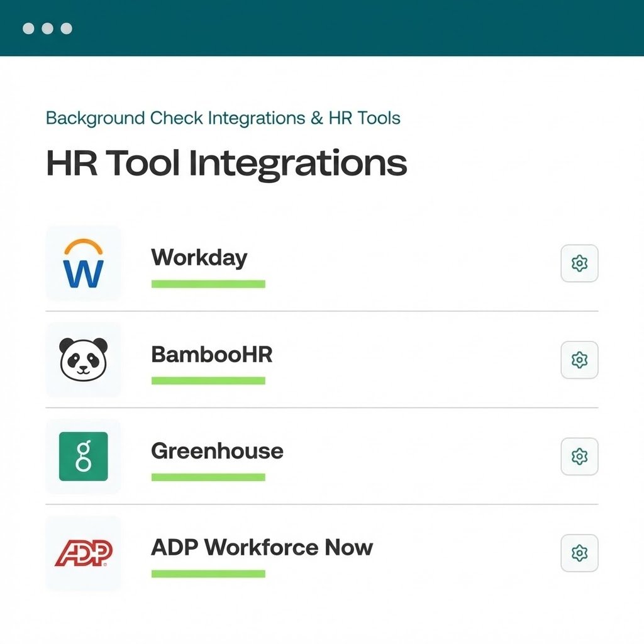Click green bar below ADP Workforce Now

[208, 574]
